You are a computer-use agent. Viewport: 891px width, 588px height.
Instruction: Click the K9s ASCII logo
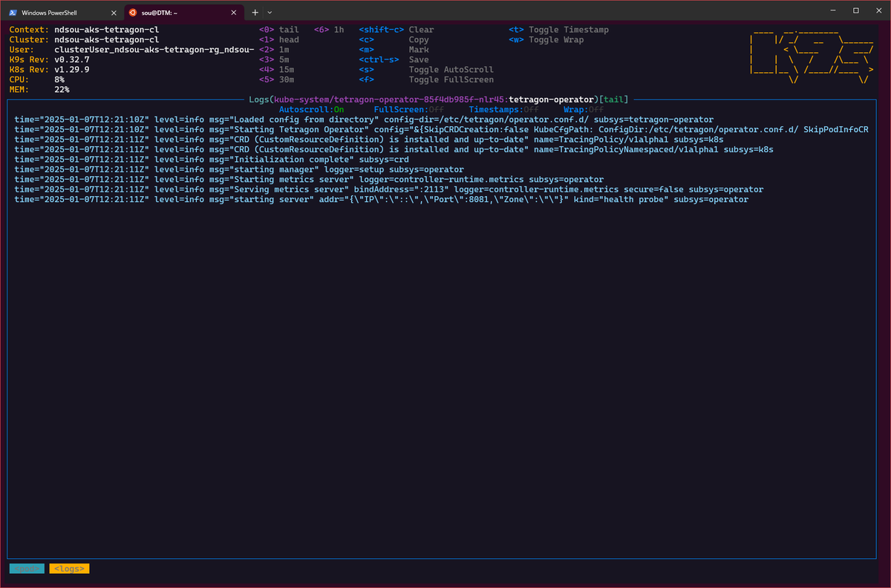(812, 58)
